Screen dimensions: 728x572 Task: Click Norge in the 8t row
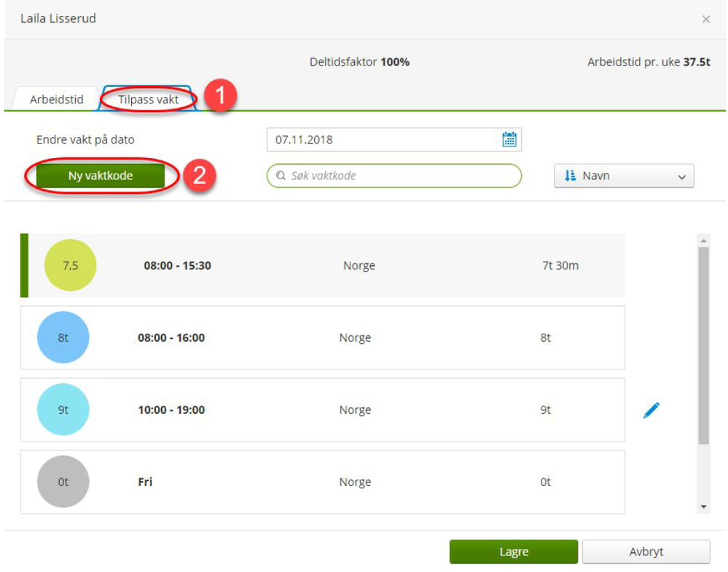355,337
